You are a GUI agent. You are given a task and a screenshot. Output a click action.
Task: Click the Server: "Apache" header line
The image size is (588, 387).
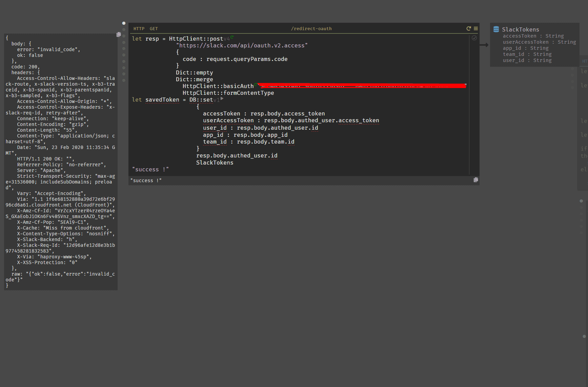coord(42,170)
